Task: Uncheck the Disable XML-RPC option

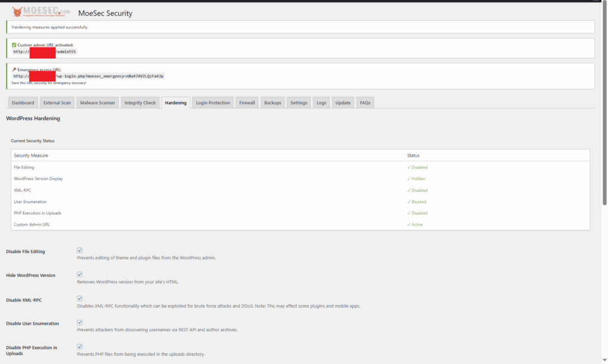Action: pos(80,299)
